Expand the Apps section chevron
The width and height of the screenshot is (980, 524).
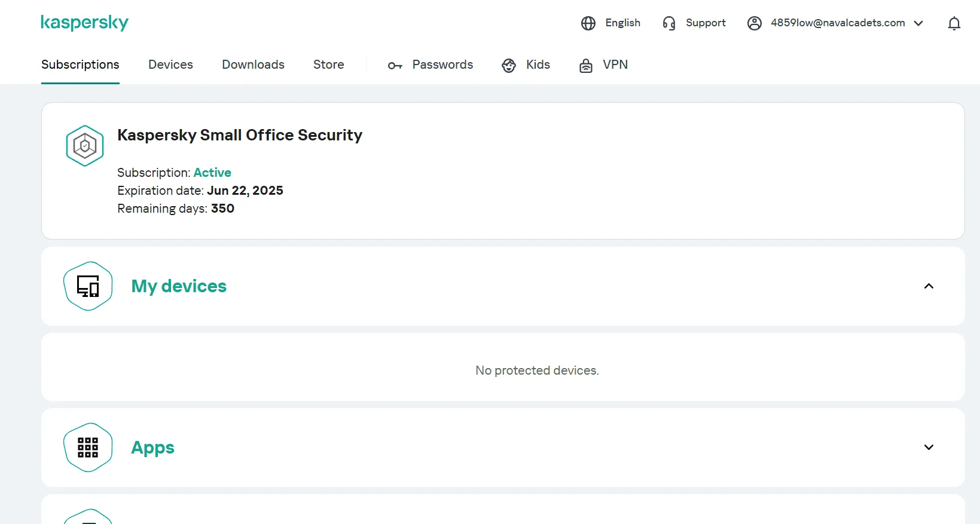(x=929, y=448)
